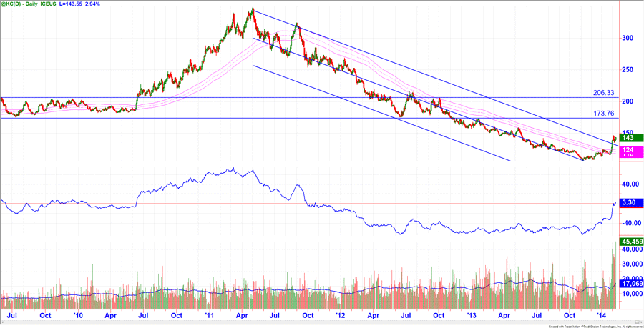Select the 173.76 horizontal line price label
Image resolution: width=644 pixels, height=328 pixels.
[x=605, y=114]
